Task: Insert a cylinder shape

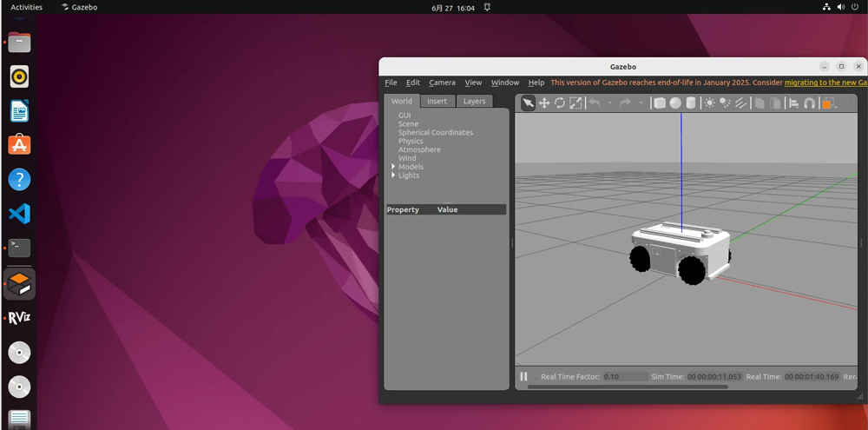Action: [691, 103]
